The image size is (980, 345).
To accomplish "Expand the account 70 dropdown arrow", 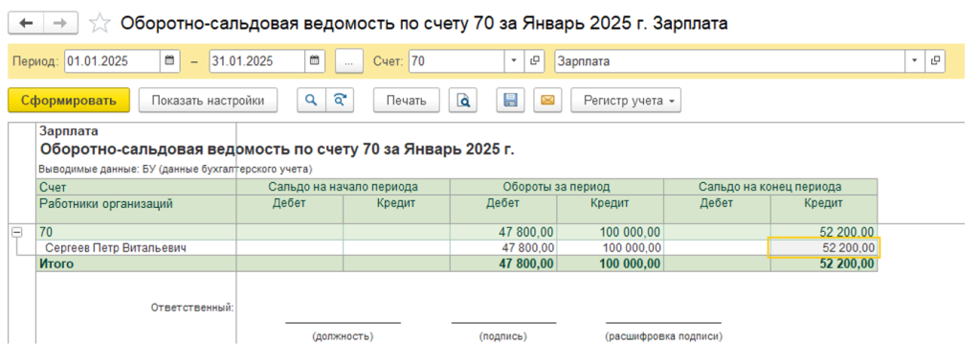I will [514, 61].
